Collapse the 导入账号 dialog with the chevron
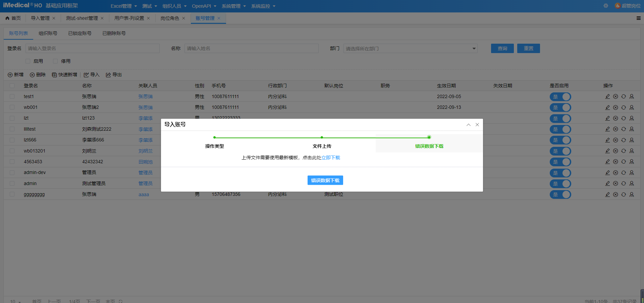 [x=468, y=125]
